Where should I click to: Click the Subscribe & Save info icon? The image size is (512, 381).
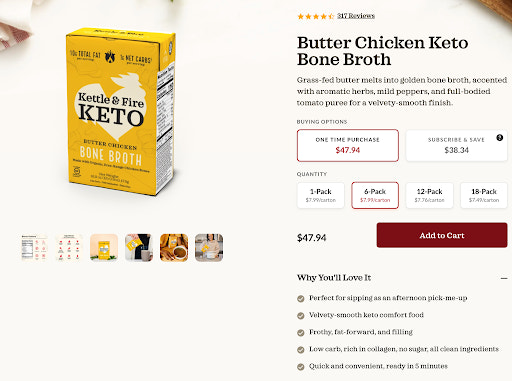(x=499, y=137)
